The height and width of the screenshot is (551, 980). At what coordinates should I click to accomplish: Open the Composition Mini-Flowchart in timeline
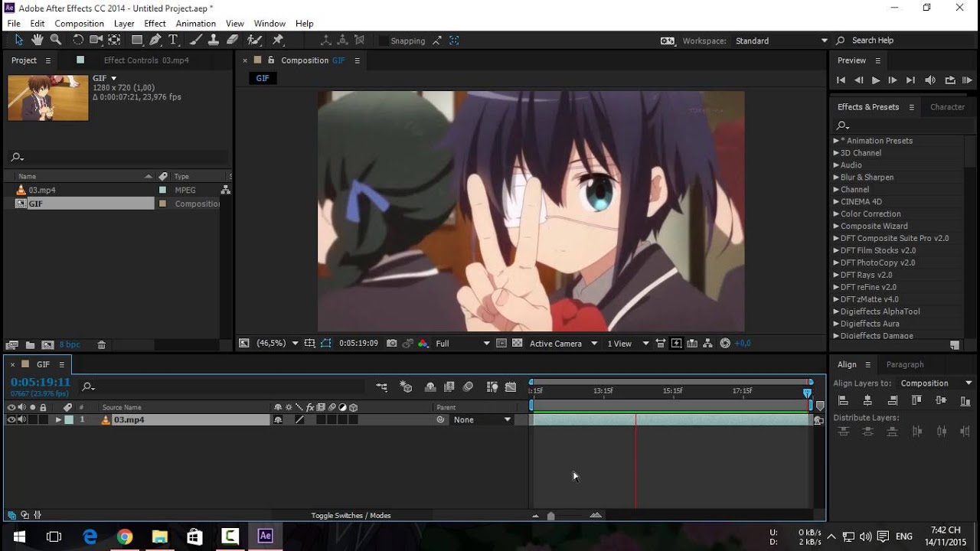click(x=382, y=387)
